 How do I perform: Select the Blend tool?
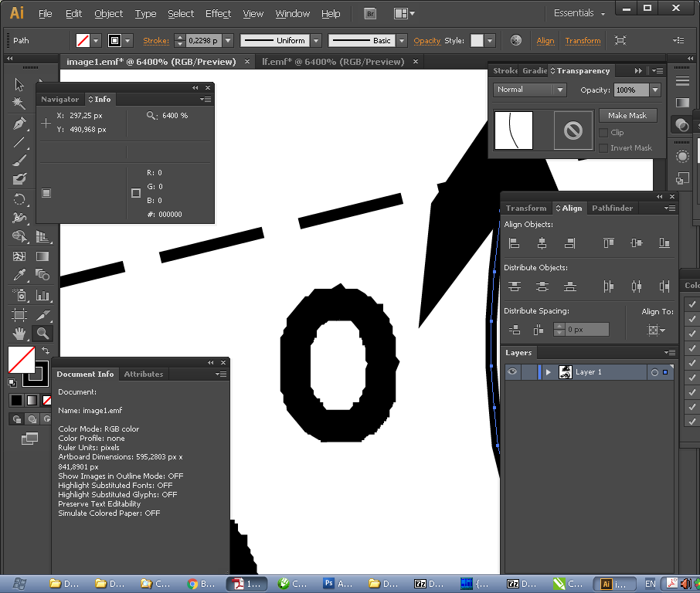pyautogui.click(x=42, y=275)
